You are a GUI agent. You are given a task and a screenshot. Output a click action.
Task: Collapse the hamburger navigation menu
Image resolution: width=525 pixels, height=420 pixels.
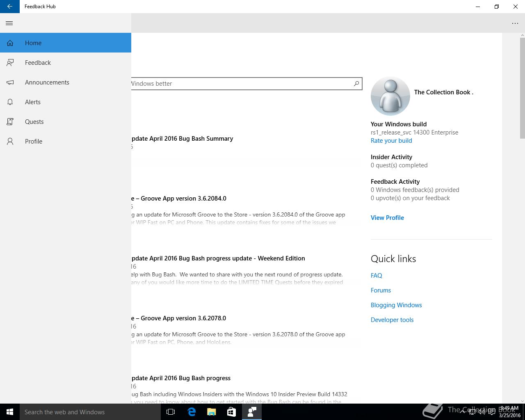pyautogui.click(x=9, y=23)
